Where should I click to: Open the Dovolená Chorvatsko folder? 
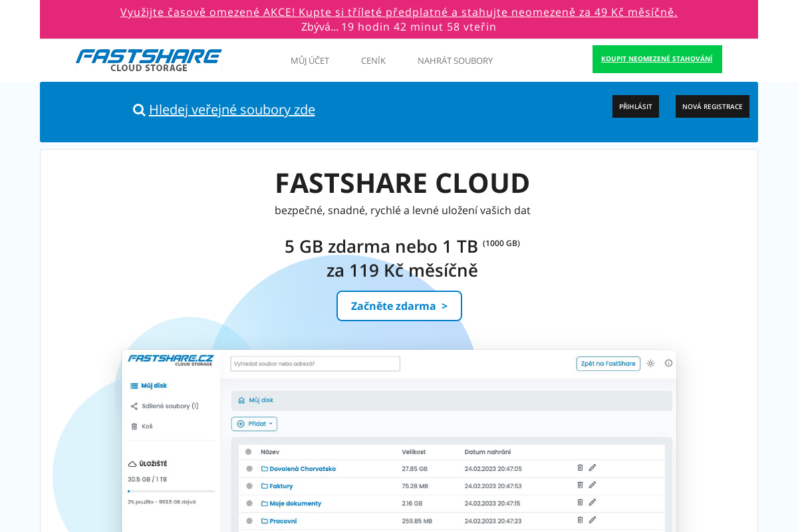point(299,469)
